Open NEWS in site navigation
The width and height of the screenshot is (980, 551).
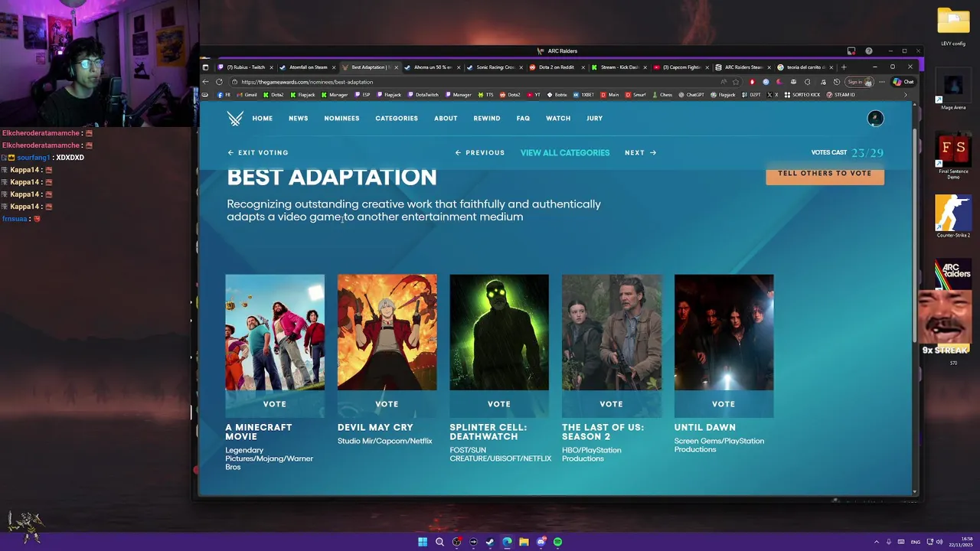click(x=299, y=119)
